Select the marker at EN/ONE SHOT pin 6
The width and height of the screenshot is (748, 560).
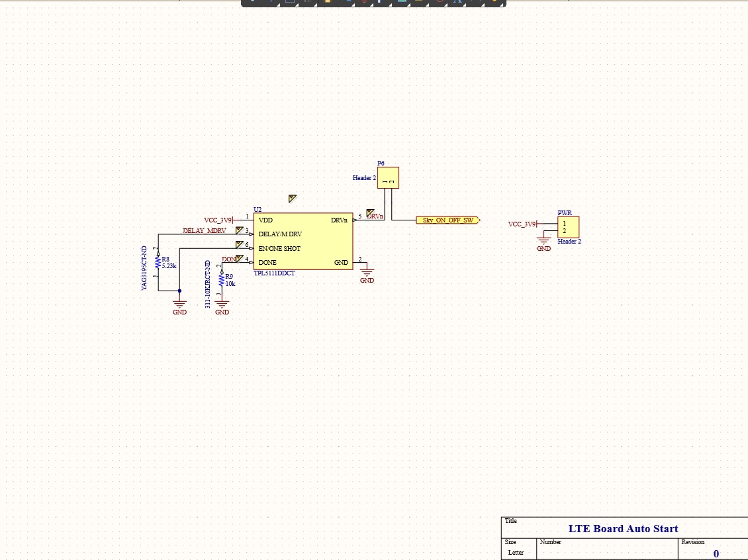239,245
